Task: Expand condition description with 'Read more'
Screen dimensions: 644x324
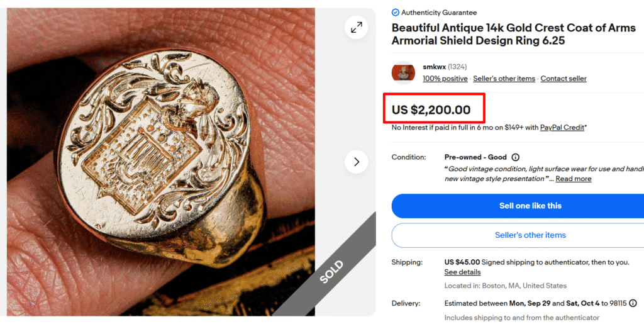Action: point(574,179)
